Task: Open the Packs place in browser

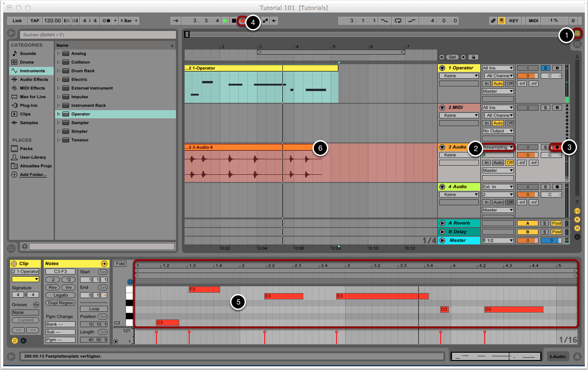Action: (x=26, y=149)
